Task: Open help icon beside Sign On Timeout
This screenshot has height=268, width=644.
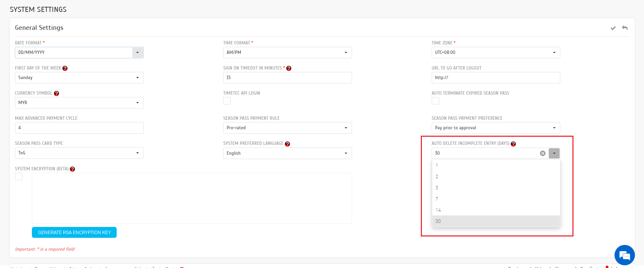Action: pos(289,68)
